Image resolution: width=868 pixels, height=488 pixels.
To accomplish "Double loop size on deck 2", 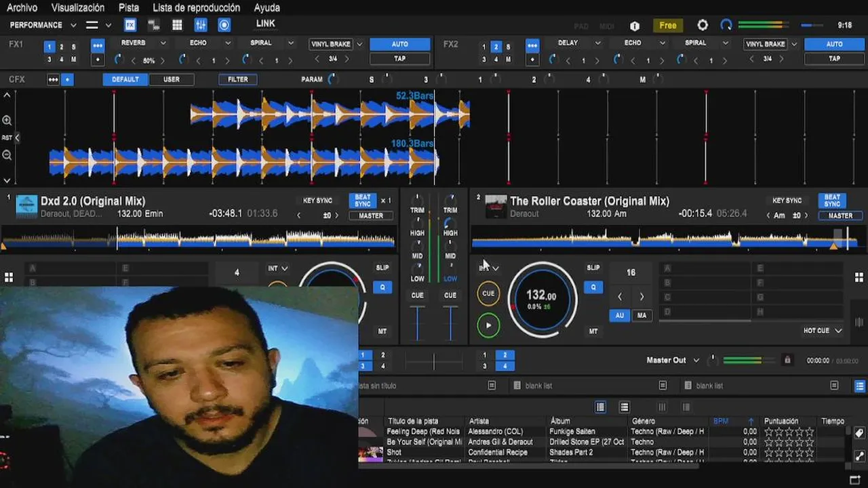I will pyautogui.click(x=642, y=296).
